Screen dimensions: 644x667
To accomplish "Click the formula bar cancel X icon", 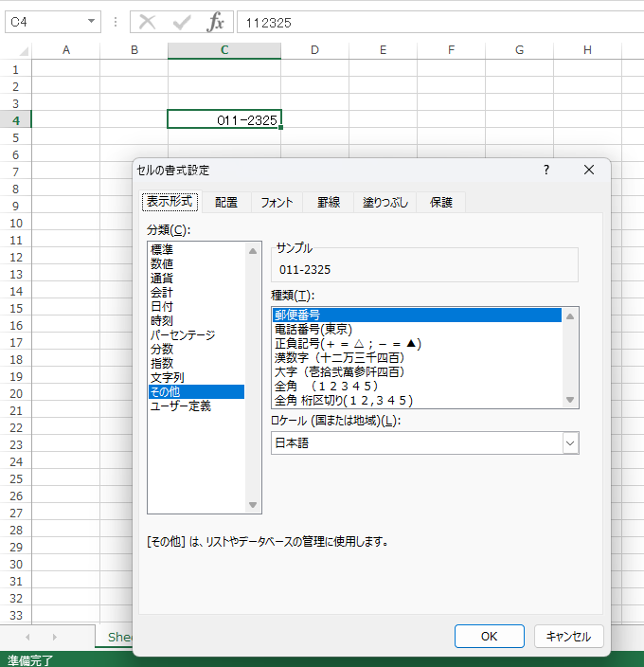I will tap(147, 22).
